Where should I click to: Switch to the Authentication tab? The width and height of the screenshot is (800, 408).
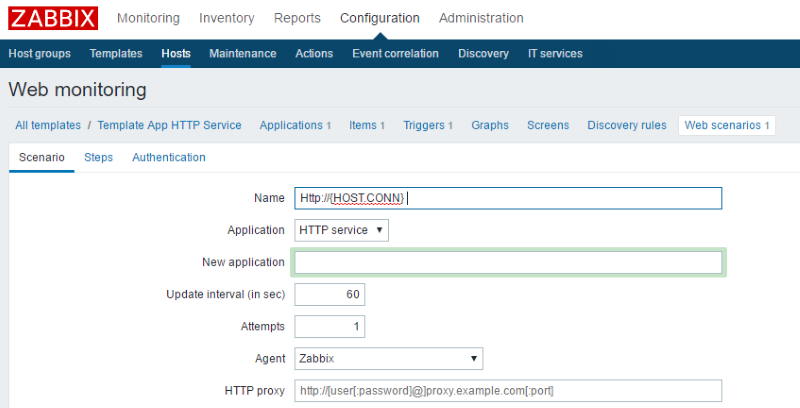click(169, 158)
